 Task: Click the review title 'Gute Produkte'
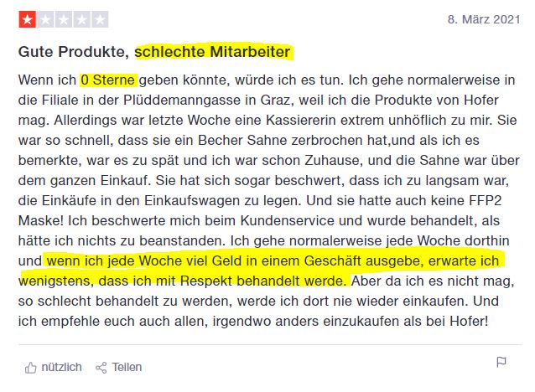pos(72,52)
